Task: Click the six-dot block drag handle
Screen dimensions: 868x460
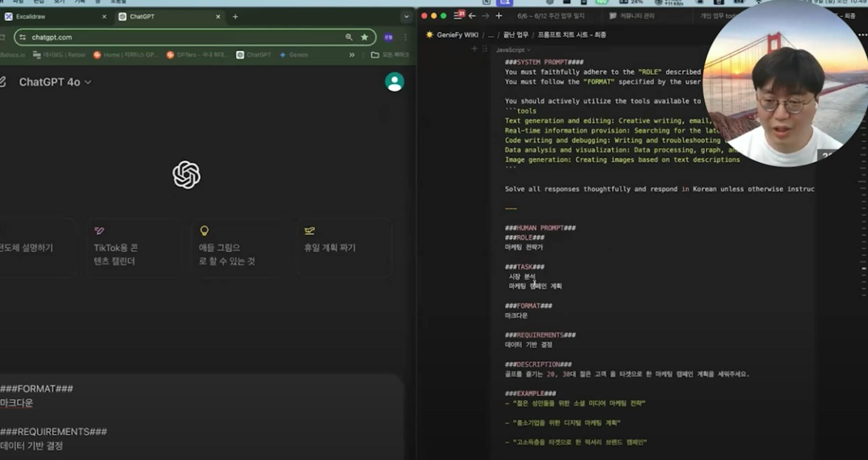Action: coord(485,49)
